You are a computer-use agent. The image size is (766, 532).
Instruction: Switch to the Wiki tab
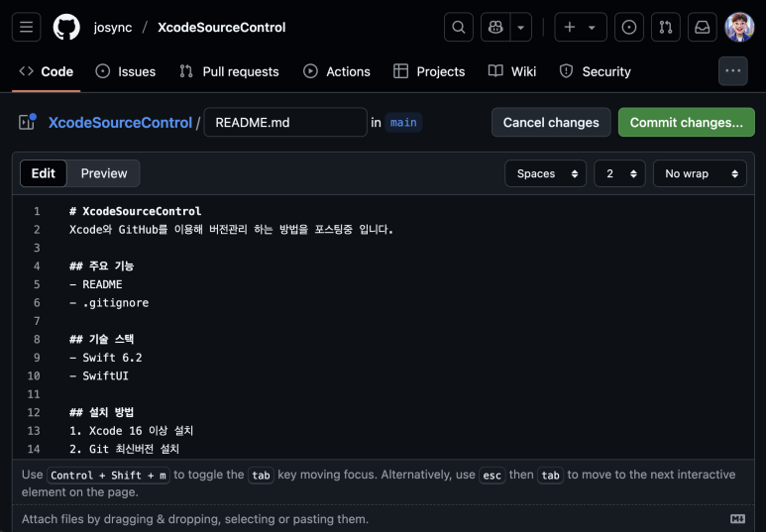(x=512, y=71)
